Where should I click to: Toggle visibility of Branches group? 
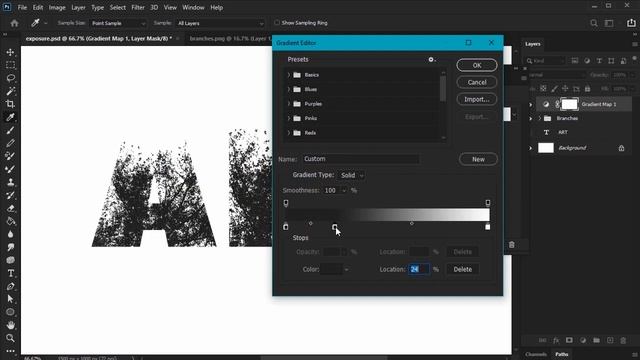click(x=531, y=118)
